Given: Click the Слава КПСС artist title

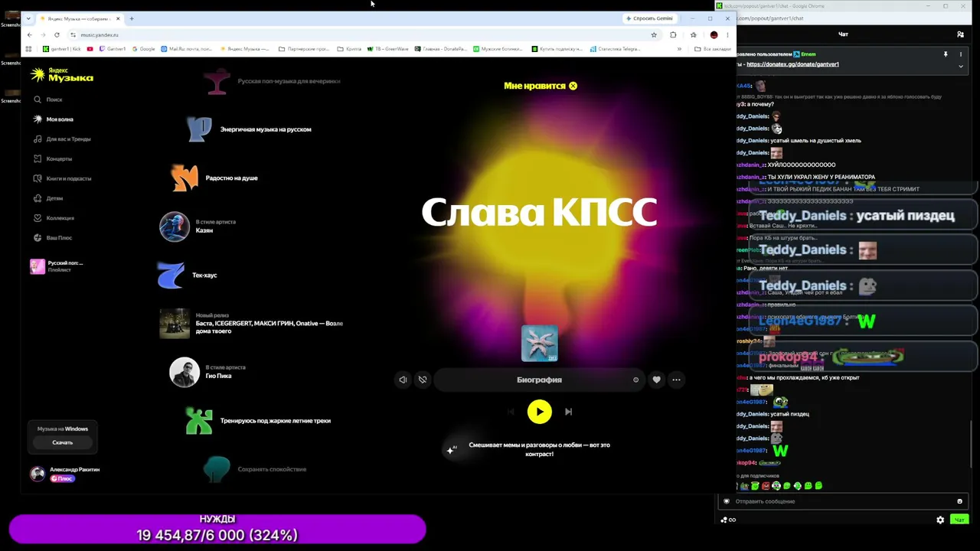Looking at the screenshot, I should [539, 212].
